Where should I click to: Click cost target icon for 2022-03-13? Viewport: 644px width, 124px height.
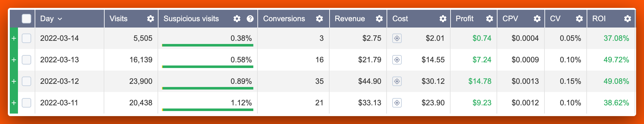397,60
